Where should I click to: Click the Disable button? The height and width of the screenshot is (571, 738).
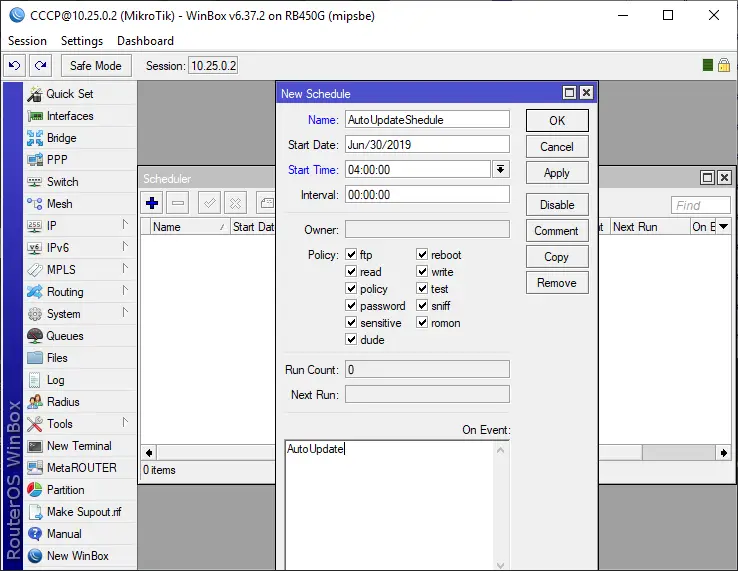pos(557,205)
